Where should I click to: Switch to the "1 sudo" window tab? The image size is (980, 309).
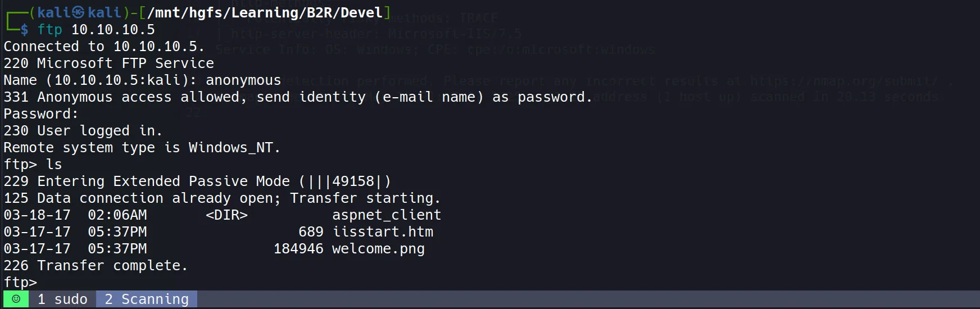[x=62, y=299]
